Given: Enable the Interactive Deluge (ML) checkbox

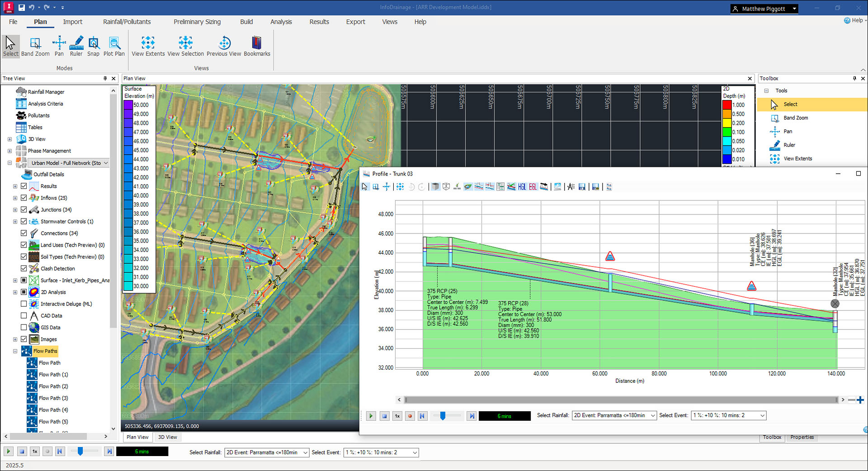Looking at the screenshot, I should [24, 304].
